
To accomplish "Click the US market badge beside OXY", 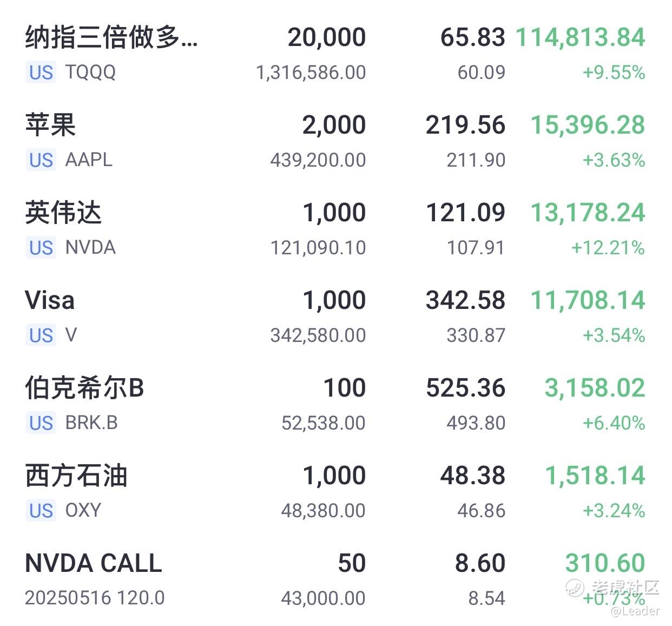I will (41, 511).
